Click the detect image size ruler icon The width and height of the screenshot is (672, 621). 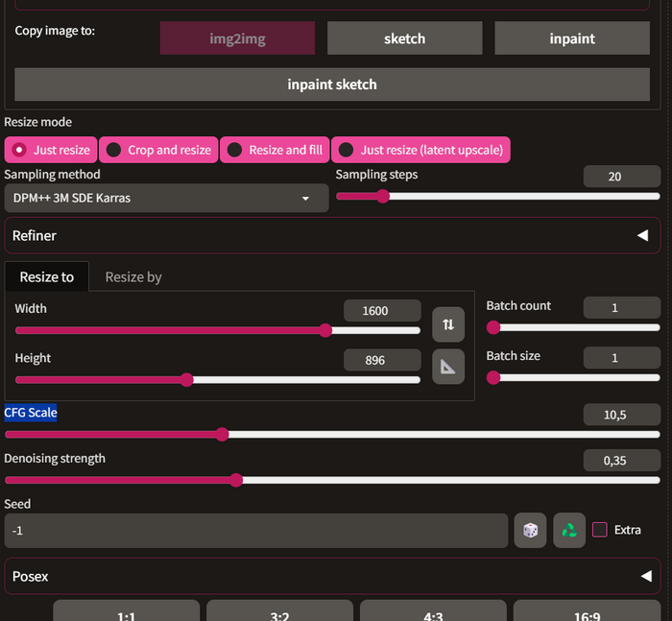(x=448, y=367)
